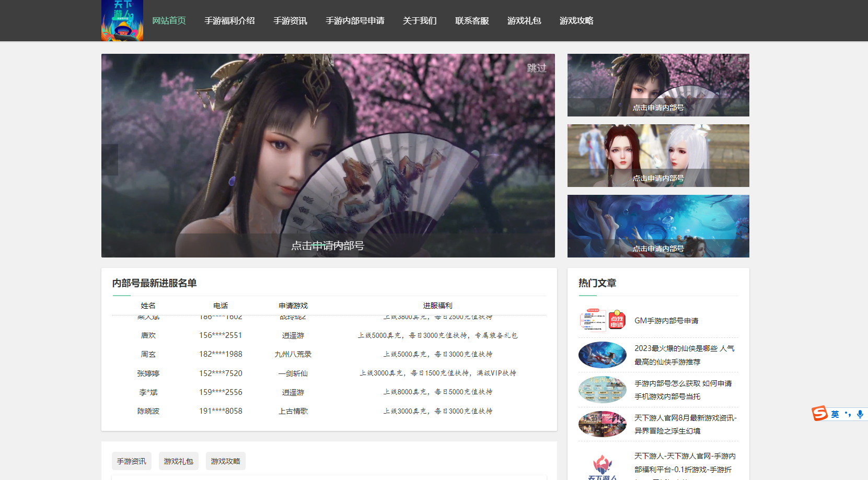Viewport: 868px width, 480px height.
Task: Click the 内部号最新进服名单 heading
Action: click(x=154, y=283)
